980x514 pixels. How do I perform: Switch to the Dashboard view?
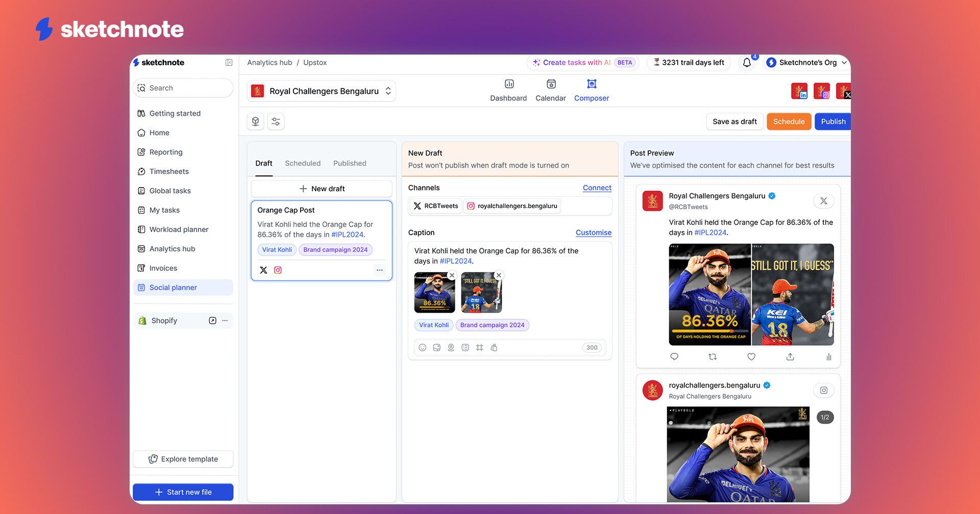[508, 91]
